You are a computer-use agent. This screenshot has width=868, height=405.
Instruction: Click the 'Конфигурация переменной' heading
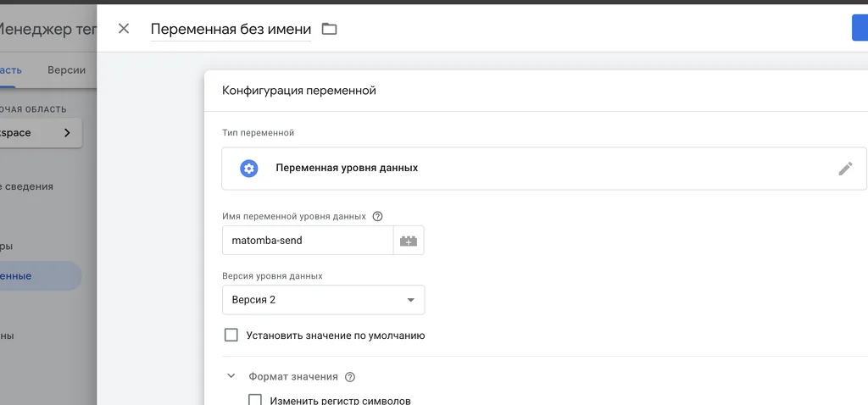[299, 90]
